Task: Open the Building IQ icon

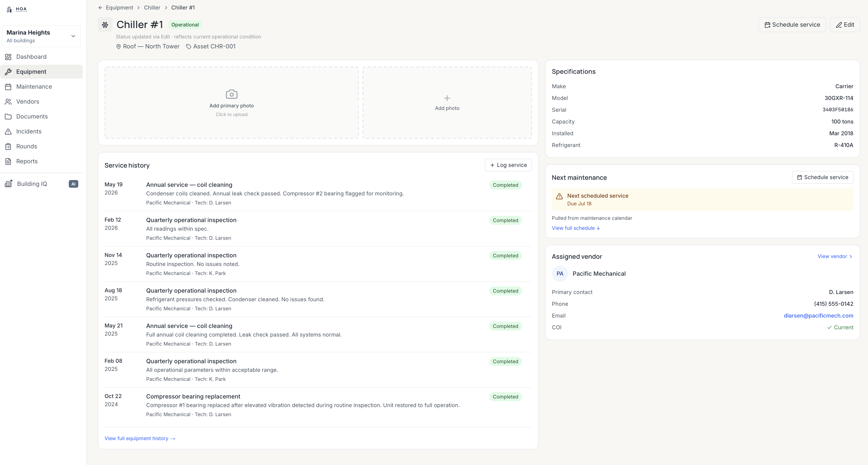Action: (9, 183)
